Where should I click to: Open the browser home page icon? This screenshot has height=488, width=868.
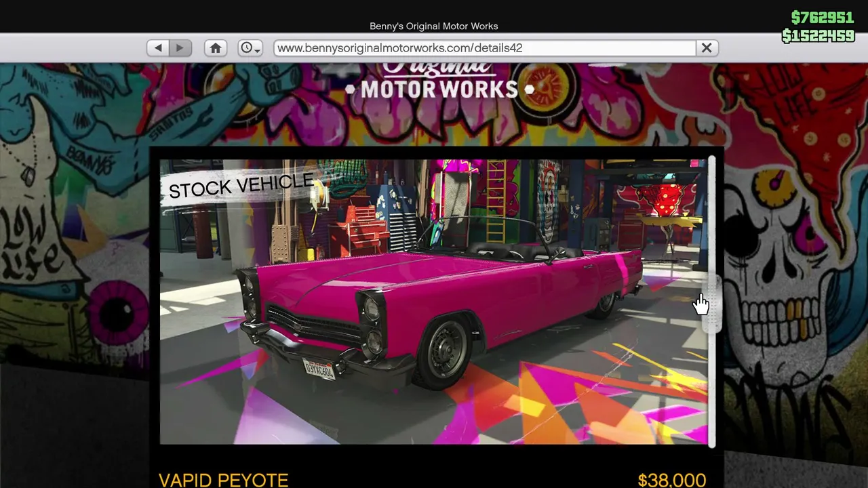(216, 48)
